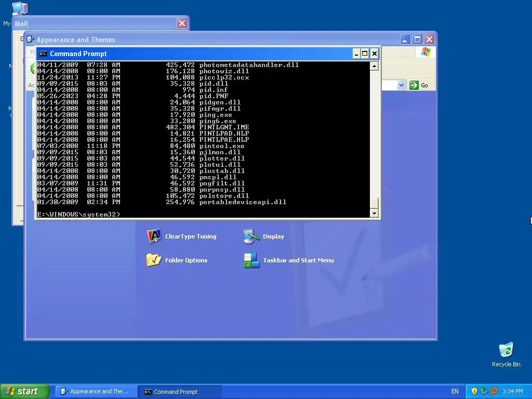Open Taskbar and Start Menu icon
Screen dimensions: 532x399
[x=251, y=260]
